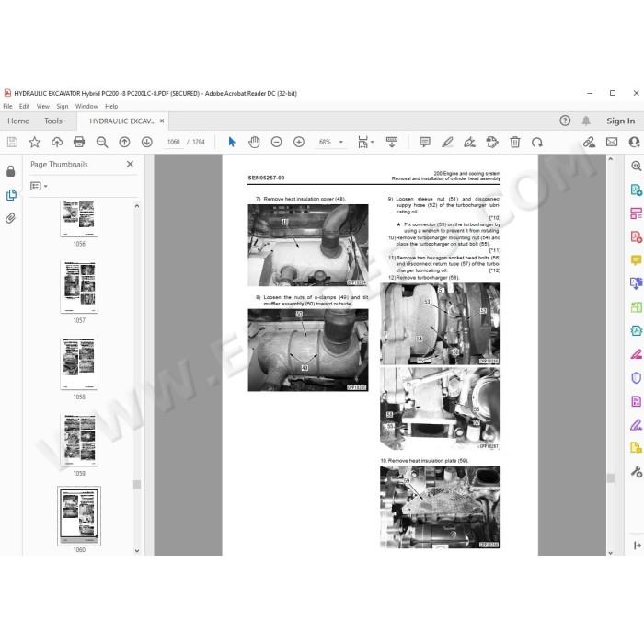The width and height of the screenshot is (644, 644).
Task: Open the right pane search tool
Action: click(x=636, y=166)
